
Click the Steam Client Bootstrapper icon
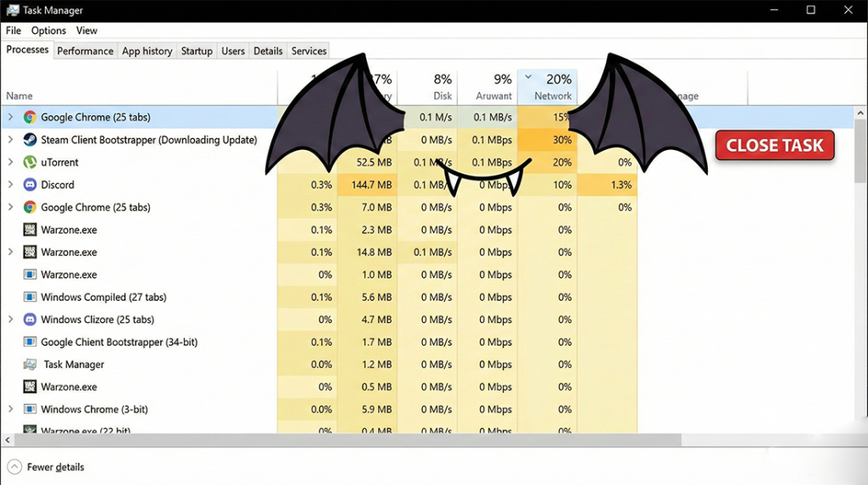click(30, 140)
